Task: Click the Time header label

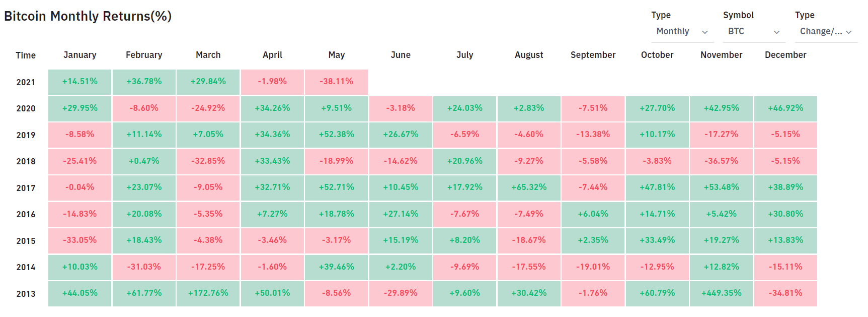Action: click(26, 55)
